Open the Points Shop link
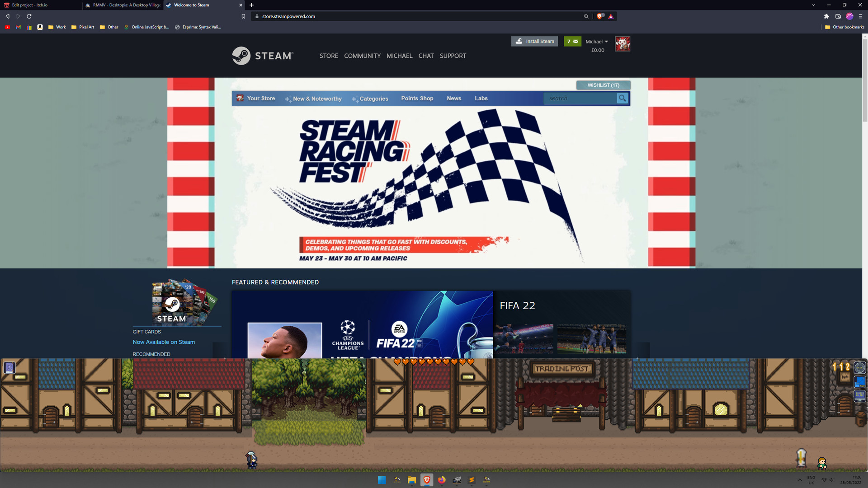 [x=417, y=98]
